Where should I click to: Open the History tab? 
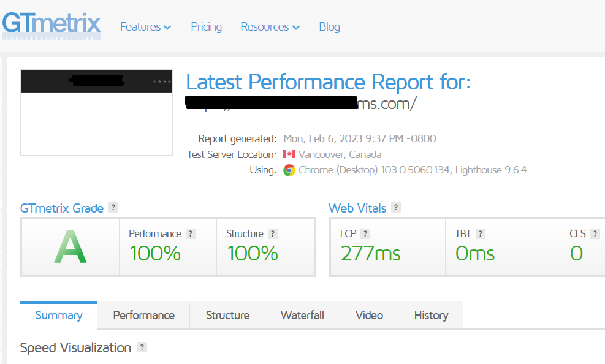(430, 315)
